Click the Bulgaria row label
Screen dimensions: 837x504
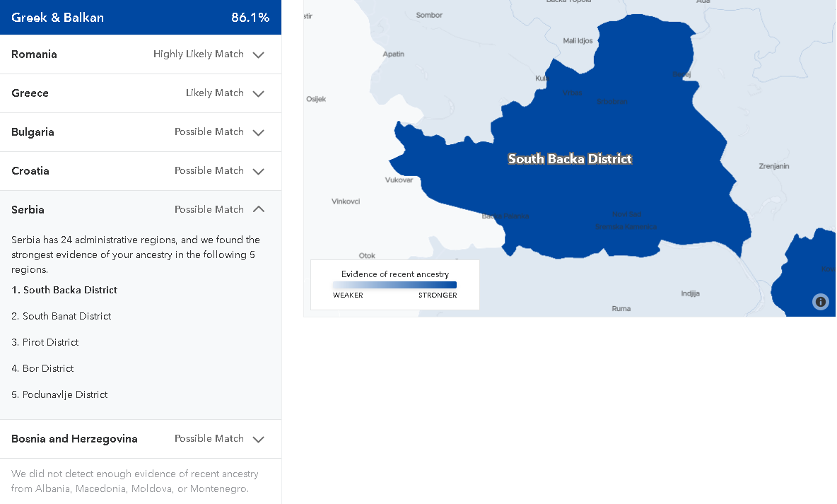pyautogui.click(x=33, y=132)
